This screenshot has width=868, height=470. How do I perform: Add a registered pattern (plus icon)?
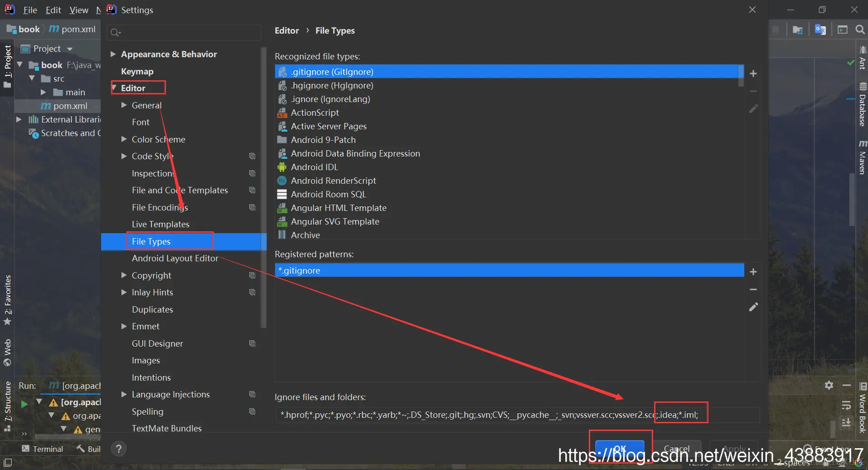coord(753,272)
